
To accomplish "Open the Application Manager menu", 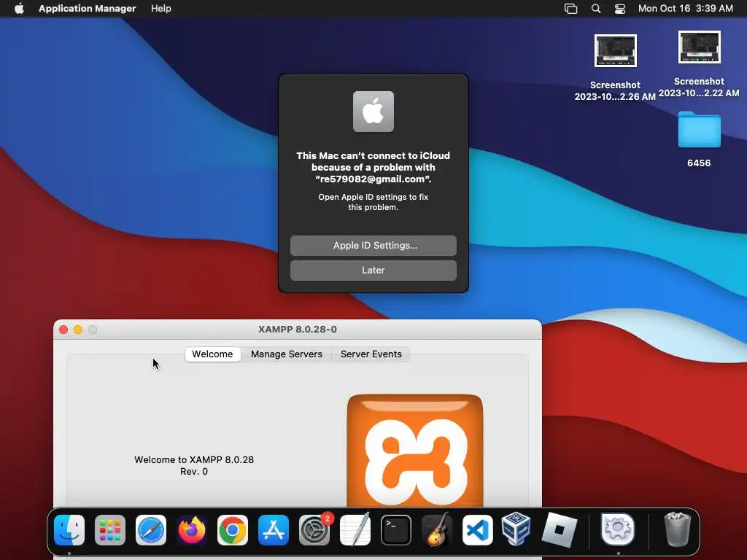I will pos(88,9).
